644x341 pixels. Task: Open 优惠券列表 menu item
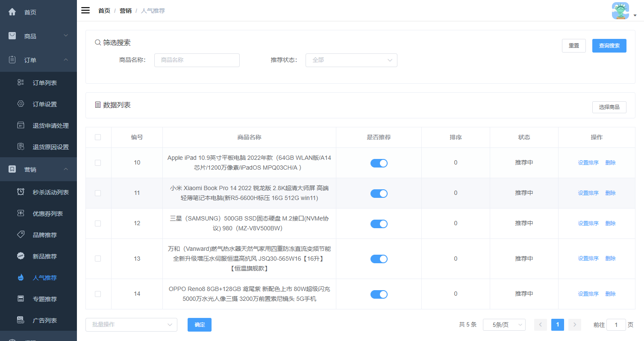pos(38,213)
